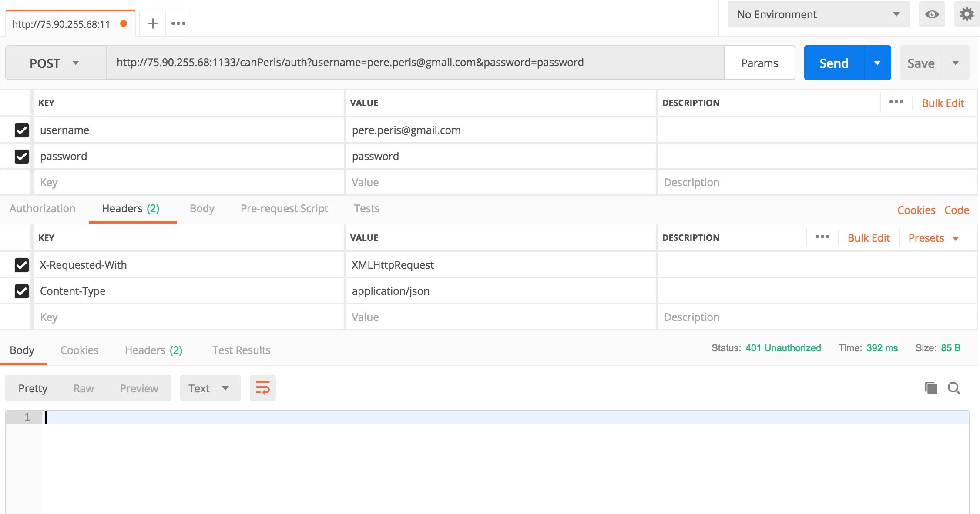
Task: Disable the Content-Type header checkbox
Action: 22,291
